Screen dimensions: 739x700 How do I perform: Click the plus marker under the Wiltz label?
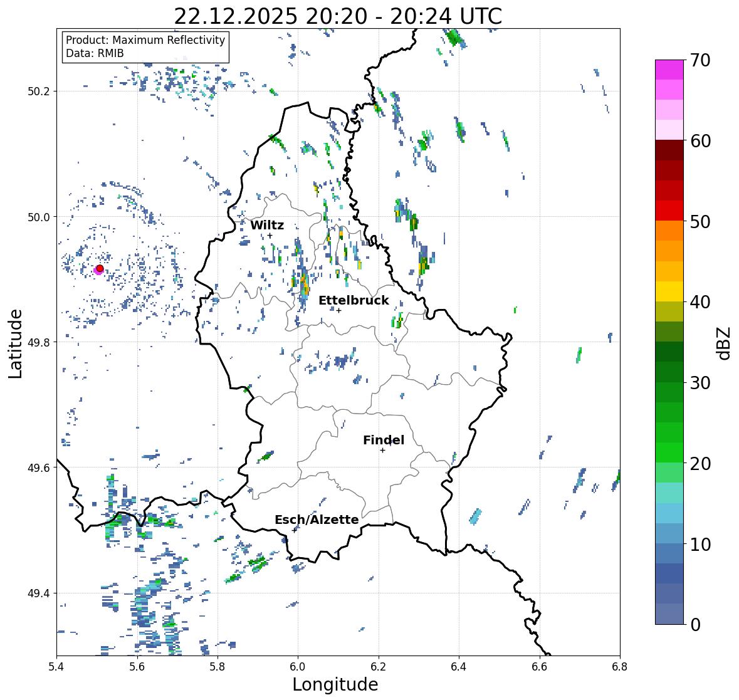(270, 236)
